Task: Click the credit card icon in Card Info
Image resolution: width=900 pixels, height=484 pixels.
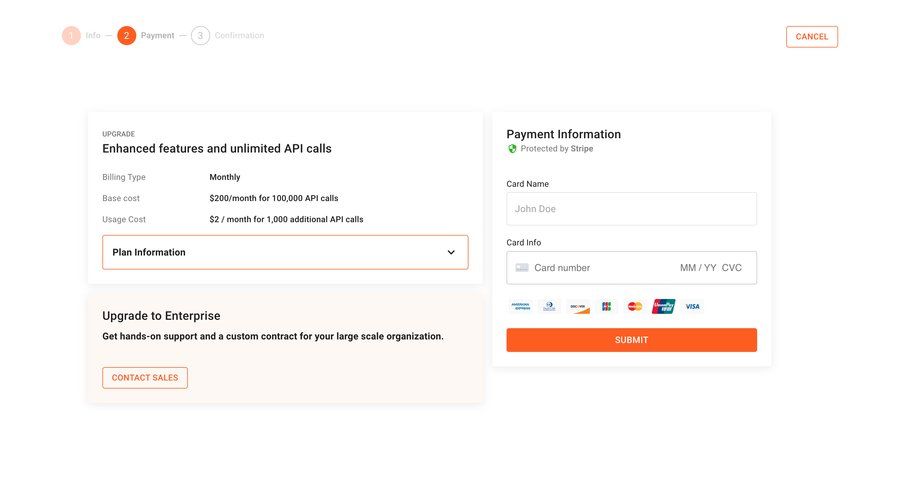Action: pos(522,268)
